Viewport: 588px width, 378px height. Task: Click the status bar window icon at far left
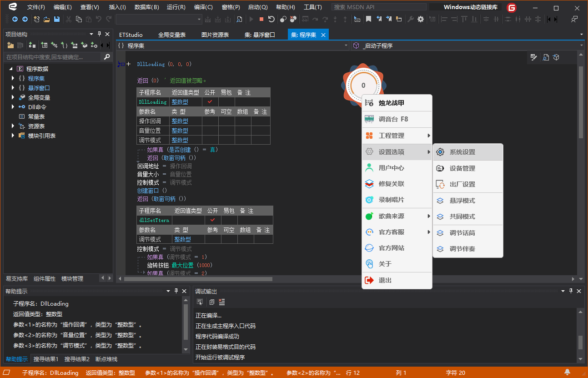click(7, 373)
